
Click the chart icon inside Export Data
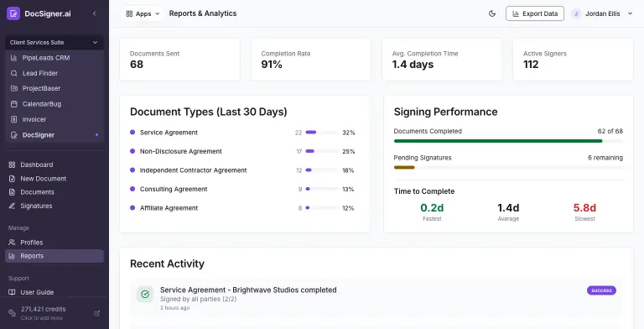(516, 13)
